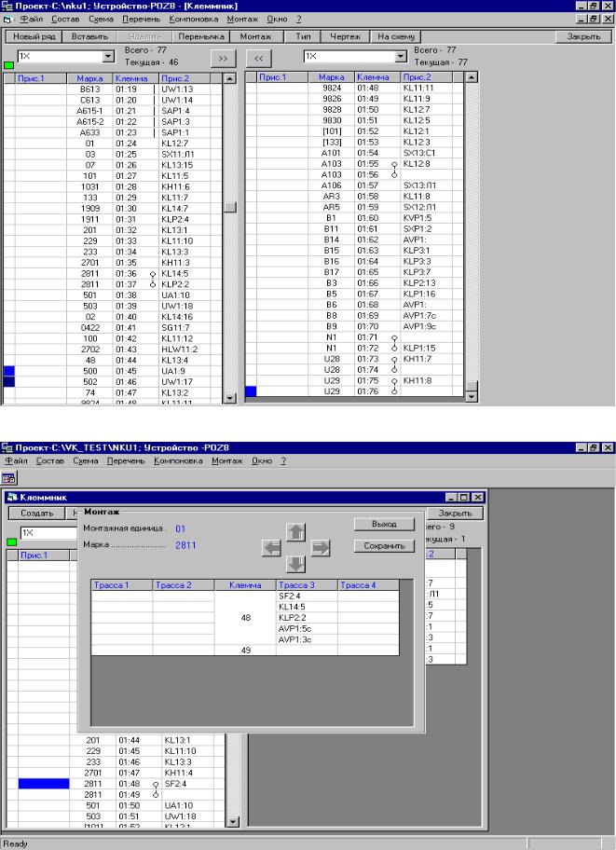Image resolution: width=616 pixels, height=850 pixels.
Task: Click the Чертеж button
Action: (x=346, y=37)
